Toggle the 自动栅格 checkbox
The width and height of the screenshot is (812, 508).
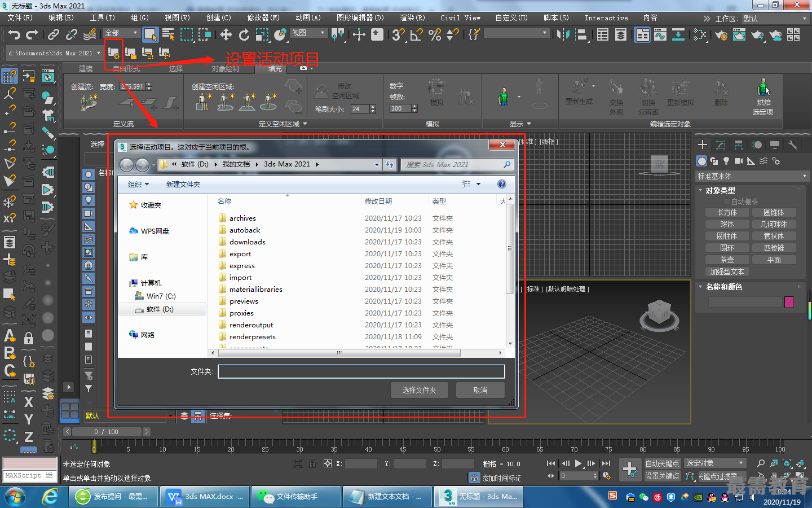pyautogui.click(x=727, y=202)
